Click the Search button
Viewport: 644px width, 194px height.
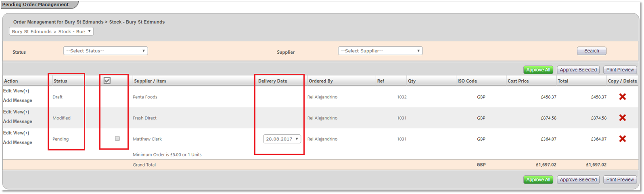[x=592, y=51]
